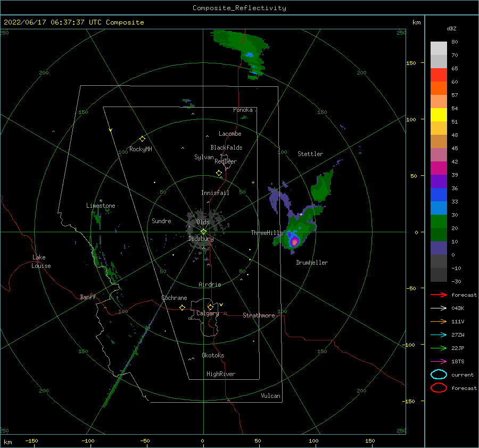Click the Sylvan label
This screenshot has width=479, height=448.
point(204,157)
